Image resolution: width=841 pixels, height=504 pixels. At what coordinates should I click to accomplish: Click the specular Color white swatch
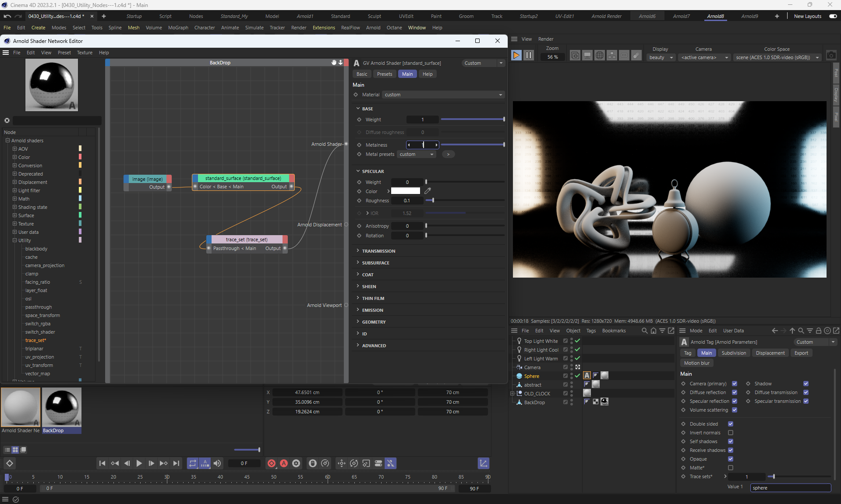pyautogui.click(x=405, y=191)
